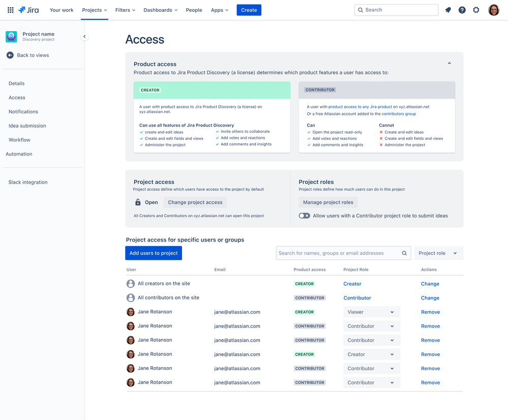The image size is (508, 420).
Task: Click the Actions column header
Action: 429,269
